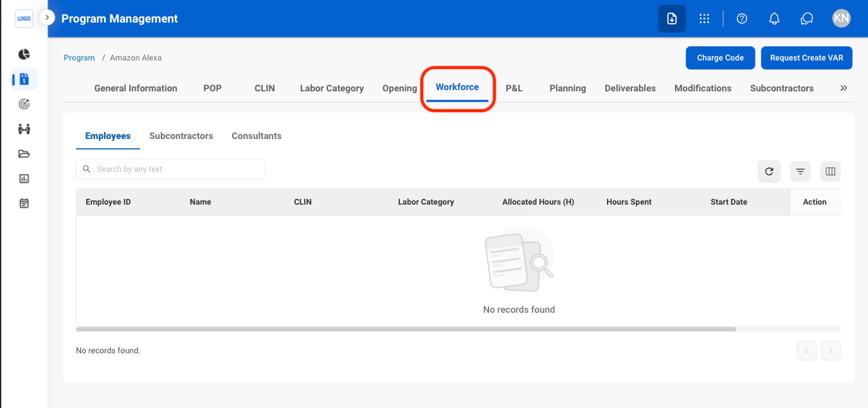868x408 pixels.
Task: Open column visibility settings
Action: [x=830, y=171]
